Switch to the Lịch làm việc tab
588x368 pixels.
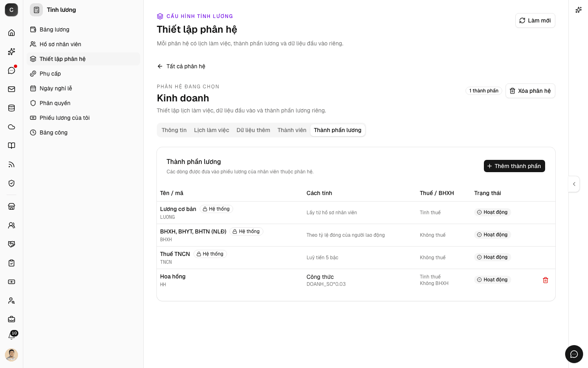click(x=212, y=130)
